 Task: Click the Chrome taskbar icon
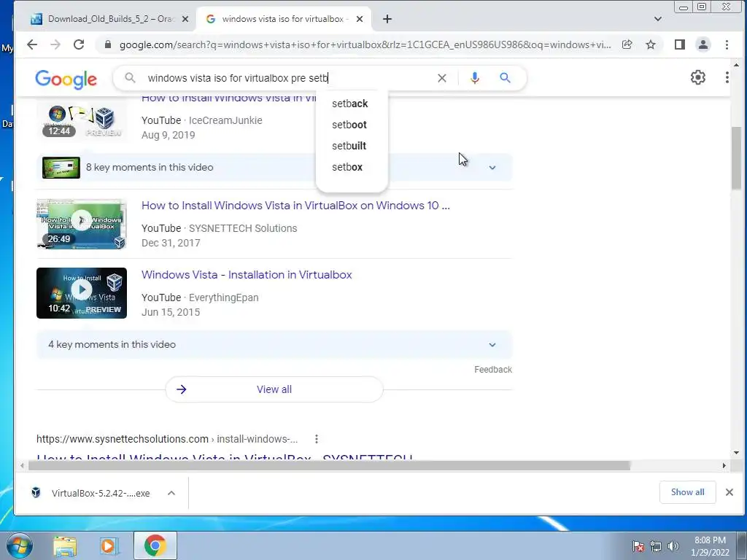coord(155,545)
